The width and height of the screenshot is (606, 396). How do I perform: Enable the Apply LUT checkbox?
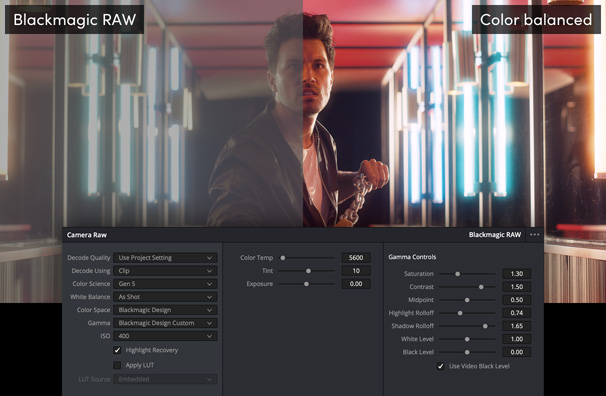[117, 365]
